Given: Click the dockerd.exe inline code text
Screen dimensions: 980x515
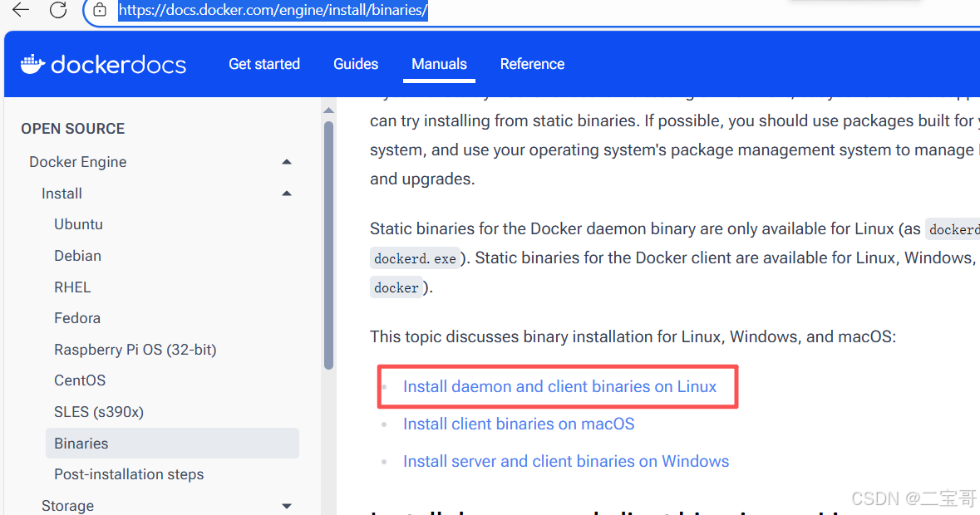Looking at the screenshot, I should point(415,258).
